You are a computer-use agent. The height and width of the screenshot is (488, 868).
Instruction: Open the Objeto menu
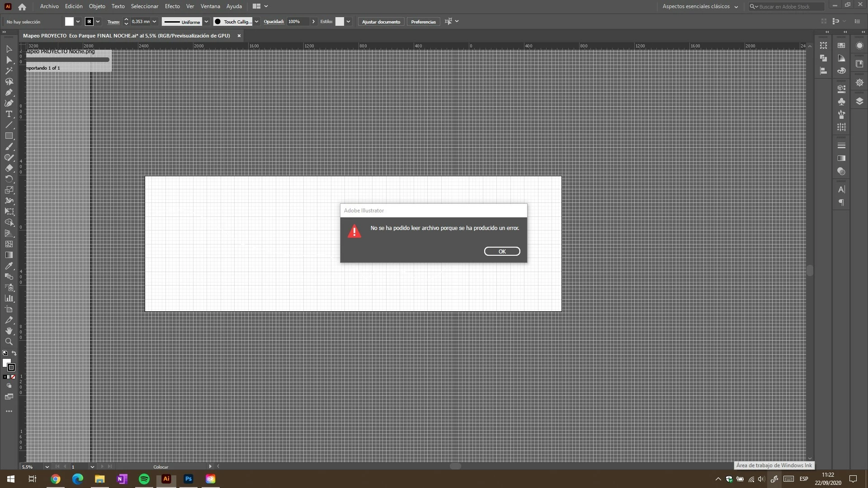coord(97,6)
